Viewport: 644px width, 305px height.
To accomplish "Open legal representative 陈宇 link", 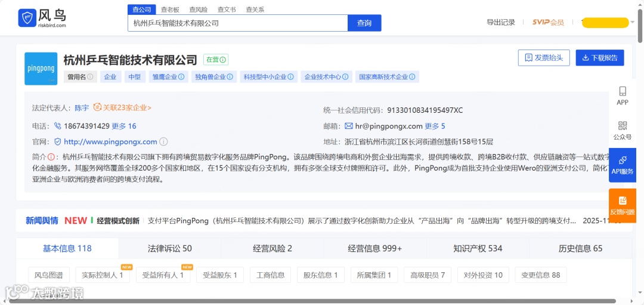I will coord(82,107).
